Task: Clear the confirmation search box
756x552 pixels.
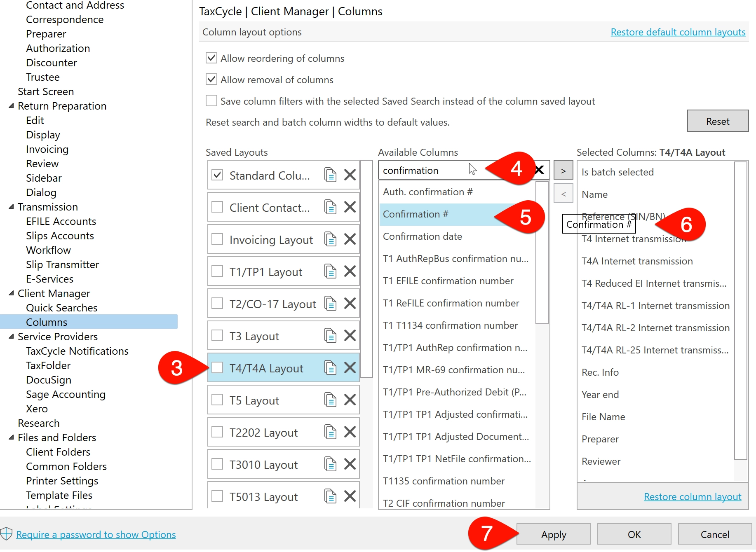Action: tap(539, 170)
